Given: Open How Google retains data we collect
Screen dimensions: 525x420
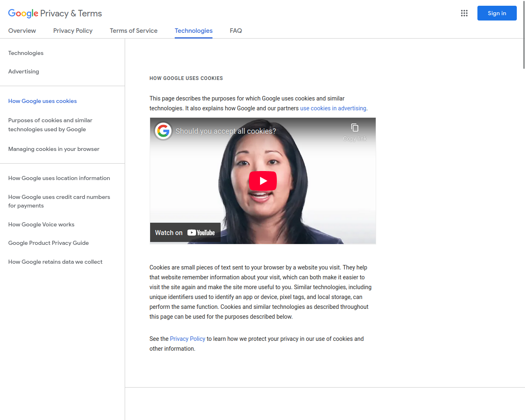Looking at the screenshot, I should tap(55, 262).
